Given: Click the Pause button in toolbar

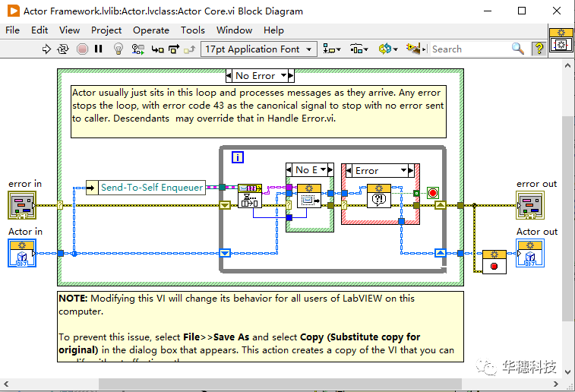Looking at the screenshot, I should coord(98,49).
